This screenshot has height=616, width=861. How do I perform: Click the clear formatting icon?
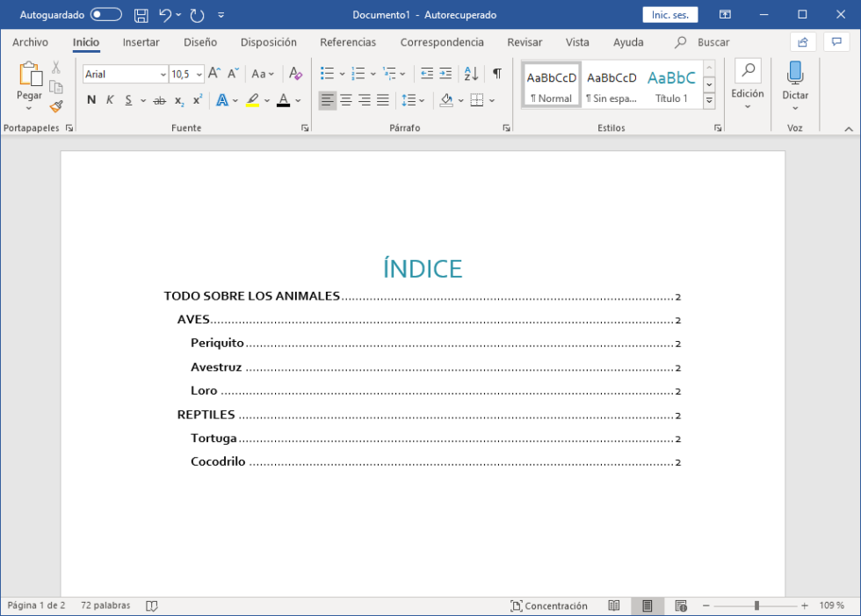[x=295, y=74]
